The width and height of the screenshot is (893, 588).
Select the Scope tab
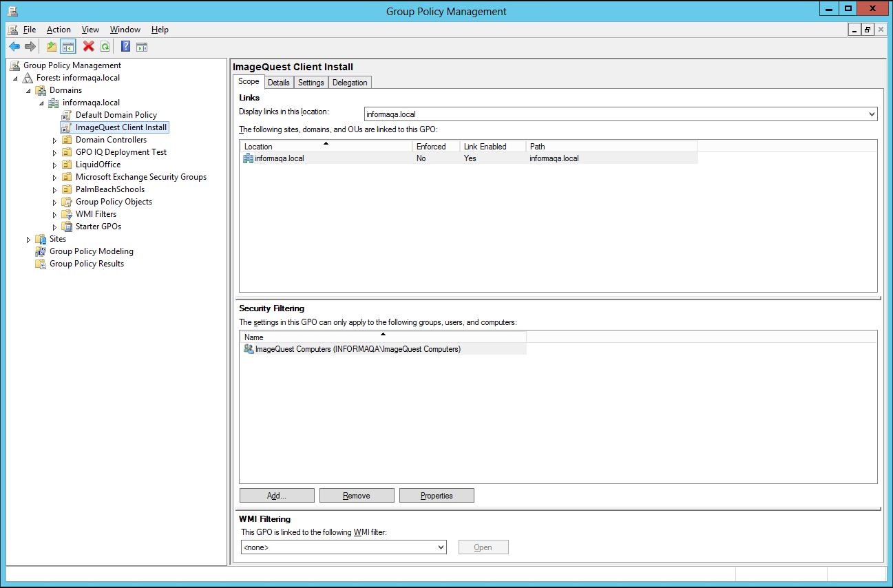[249, 81]
